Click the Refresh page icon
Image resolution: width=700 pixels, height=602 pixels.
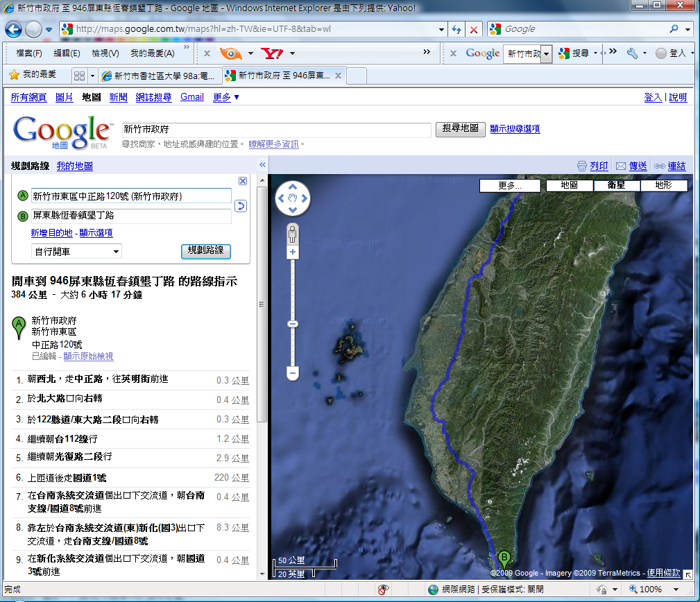456,29
